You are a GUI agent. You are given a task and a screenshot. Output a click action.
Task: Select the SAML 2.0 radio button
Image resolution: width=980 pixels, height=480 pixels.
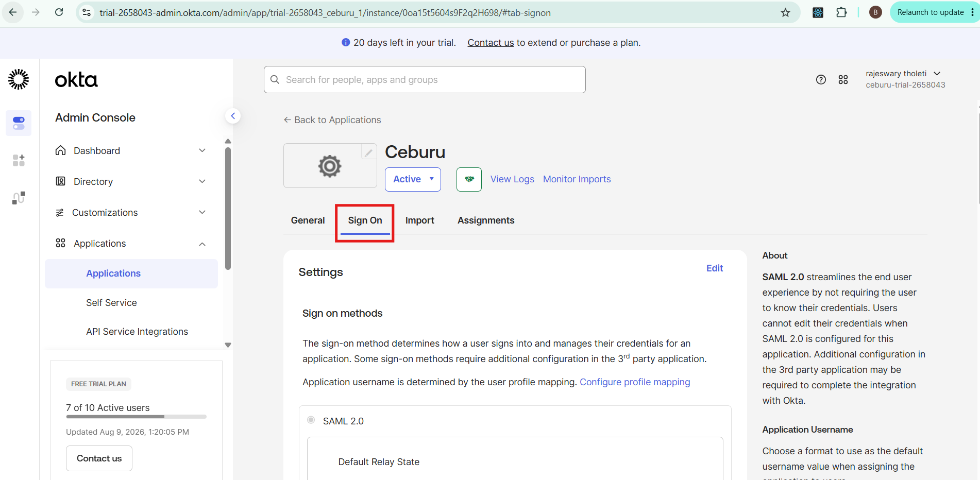tap(311, 420)
